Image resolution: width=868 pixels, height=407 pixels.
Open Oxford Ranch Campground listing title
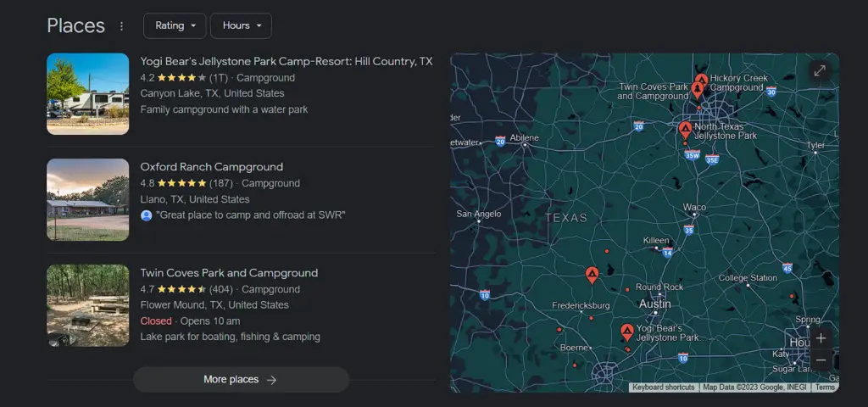coord(211,167)
